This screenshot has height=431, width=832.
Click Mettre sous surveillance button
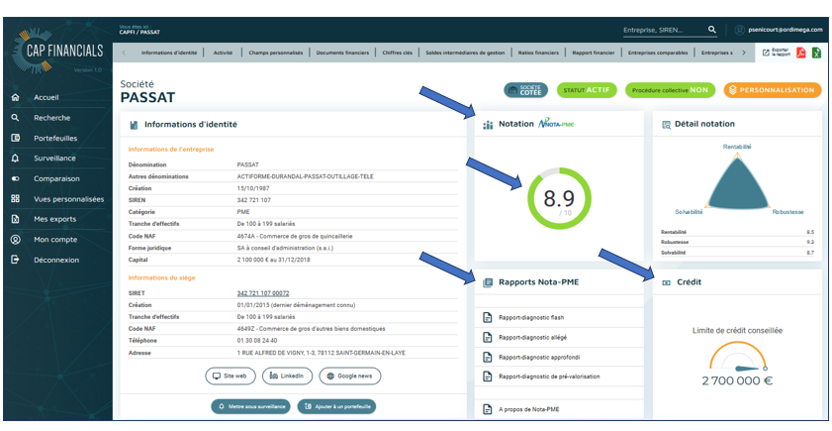tap(251, 407)
